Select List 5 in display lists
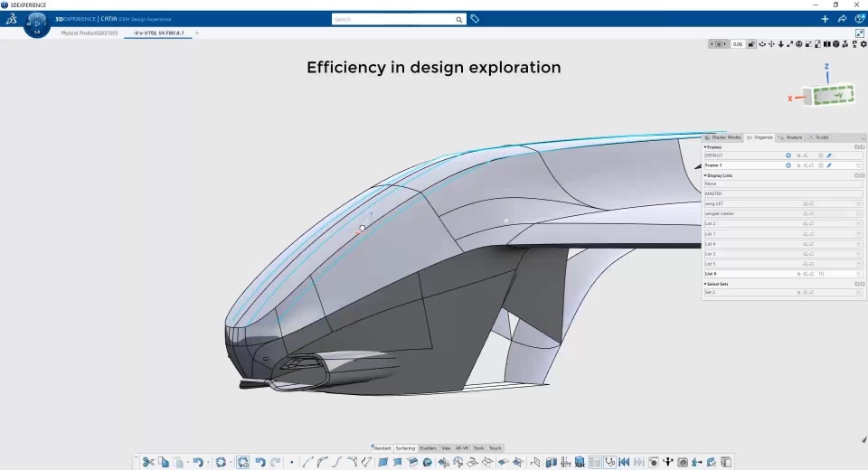The width and height of the screenshot is (868, 470). coord(783,264)
